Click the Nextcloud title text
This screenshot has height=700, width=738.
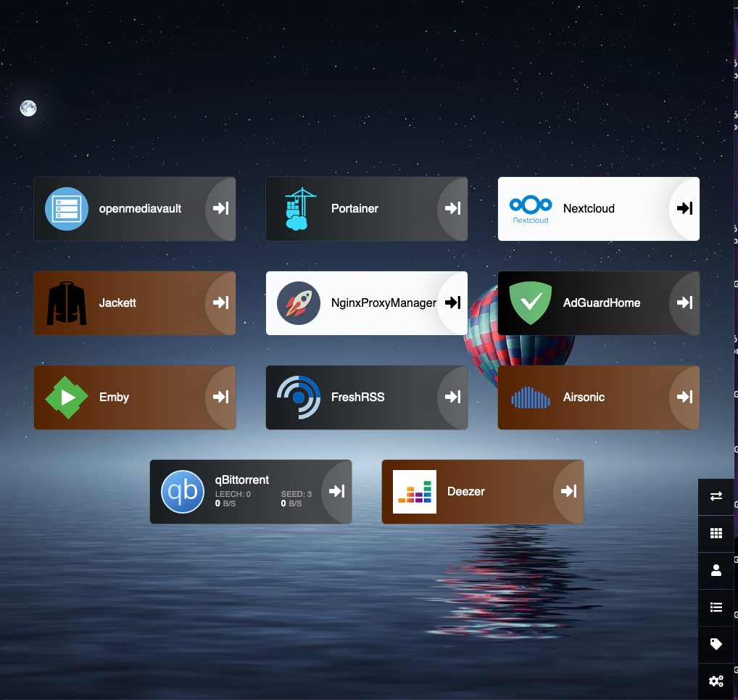coord(589,209)
